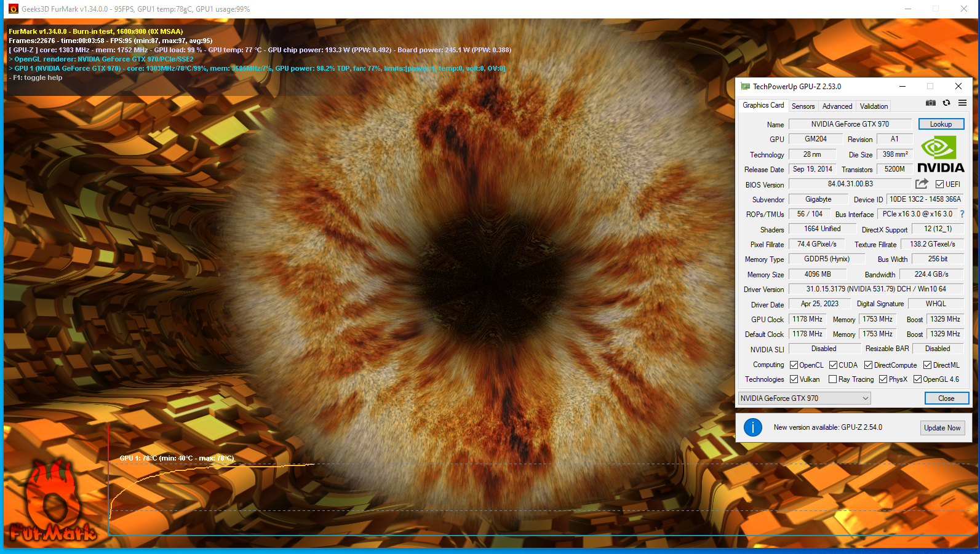980x554 pixels.
Task: Click the Update Now button
Action: click(942, 428)
